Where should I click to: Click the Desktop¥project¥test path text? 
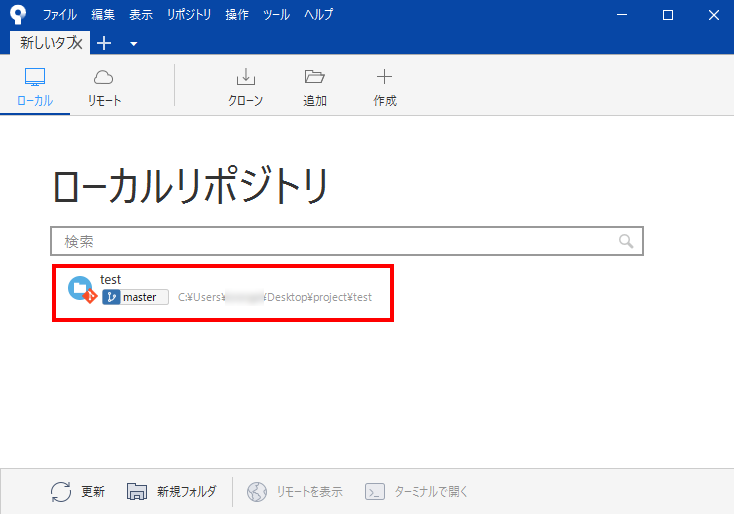[319, 297]
